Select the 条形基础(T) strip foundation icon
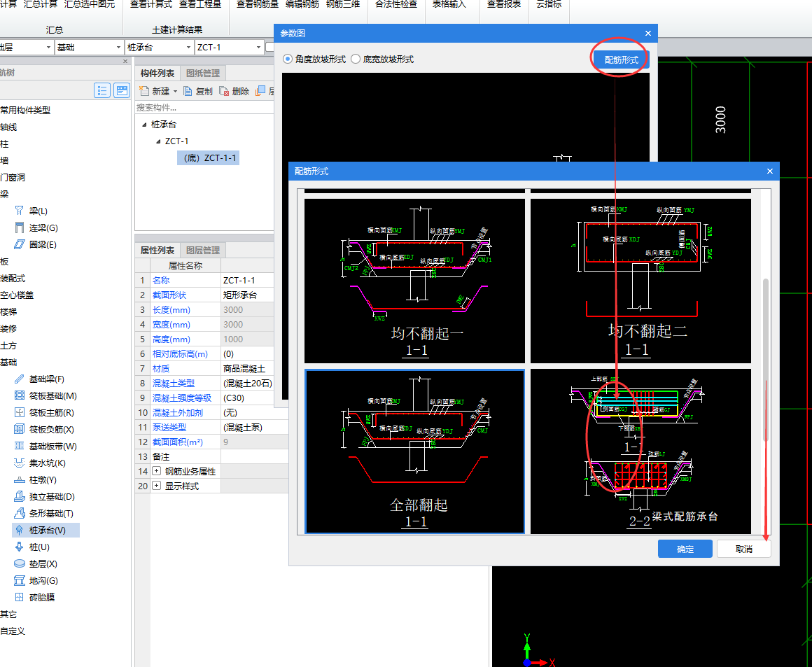 (19, 513)
